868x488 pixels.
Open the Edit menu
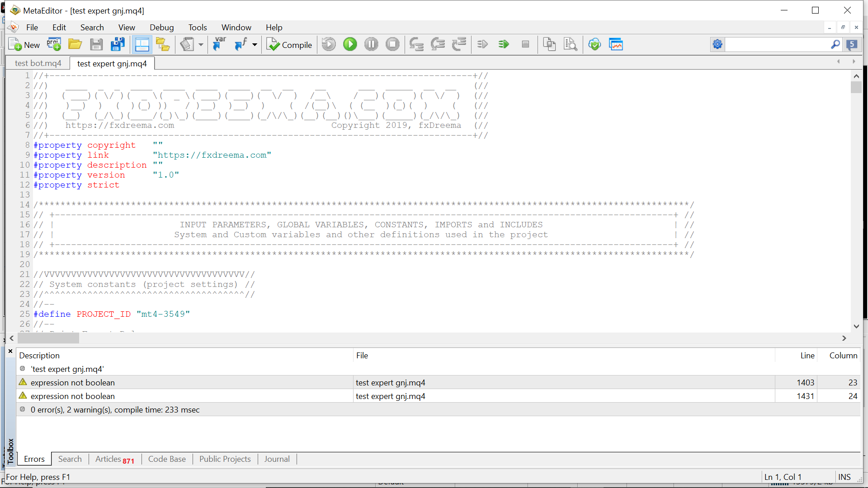tap(59, 28)
